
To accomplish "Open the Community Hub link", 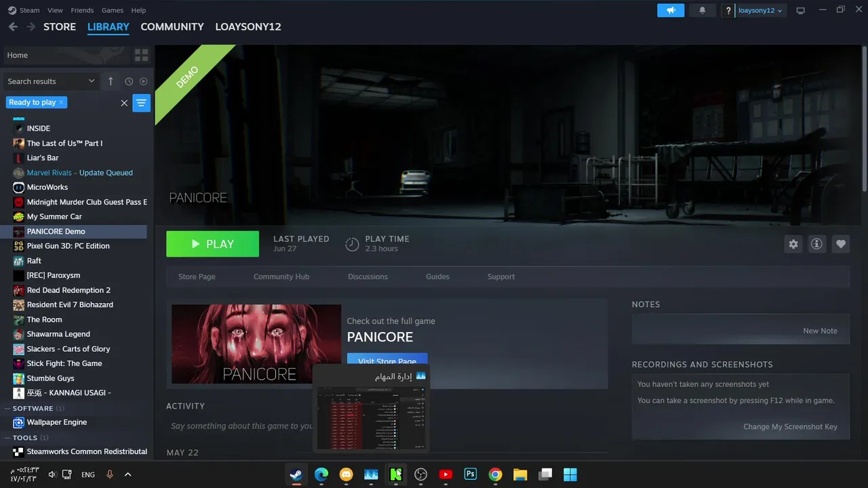I will point(281,277).
